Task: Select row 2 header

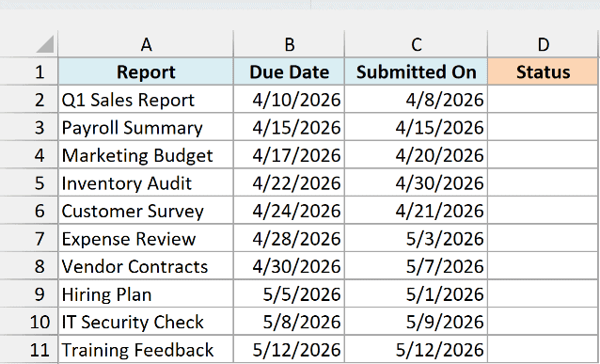Action: 29,99
